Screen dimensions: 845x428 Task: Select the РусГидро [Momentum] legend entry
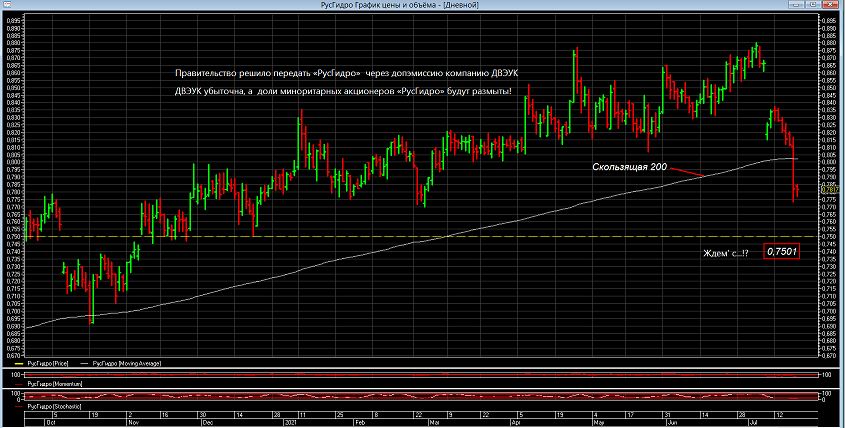tap(54, 384)
